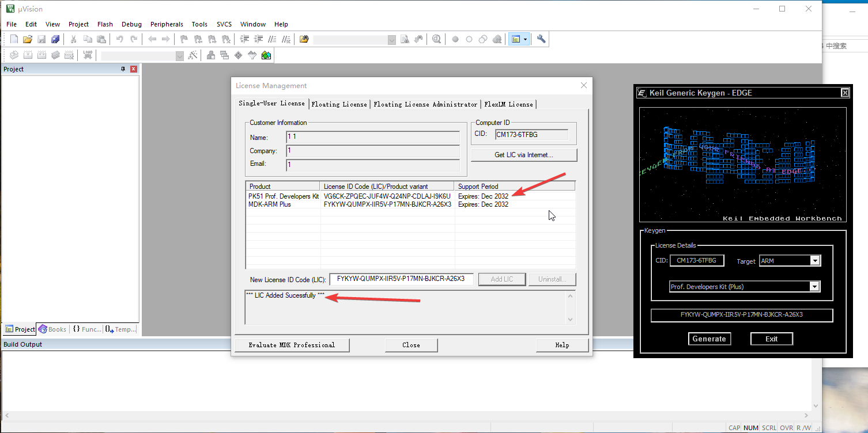Expand the Select Target combo box
This screenshot has width=868, height=433.
click(x=180, y=56)
